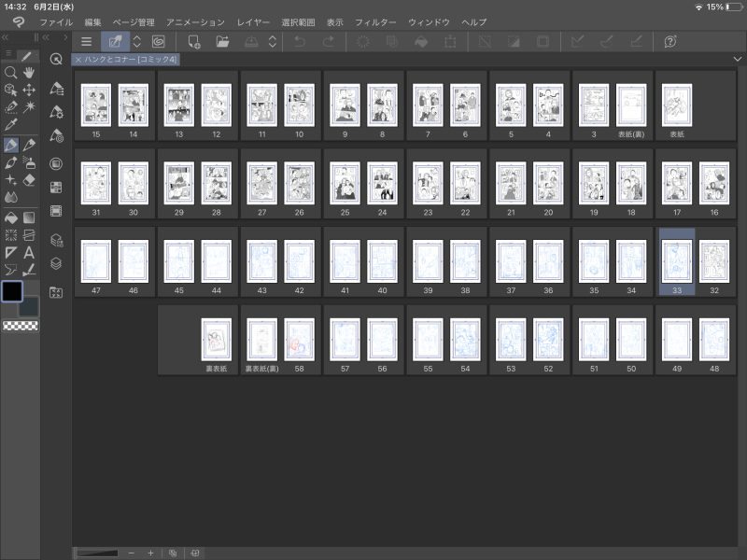Screen dimensions: 747x560
Task: Click up-down arrows beside save icon
Action: 273,42
